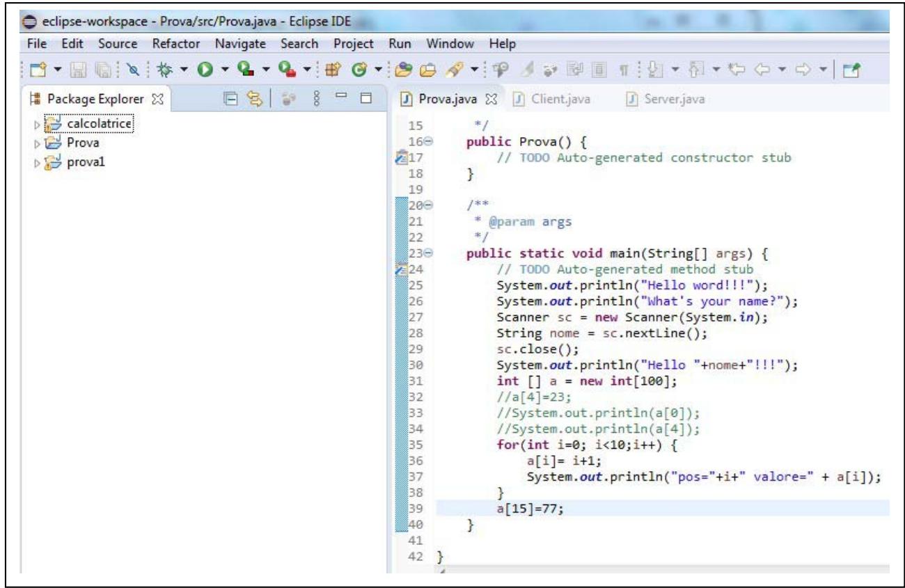Click the Open Type icon
Image resolution: width=905 pixels, height=588 pixels.
404,70
